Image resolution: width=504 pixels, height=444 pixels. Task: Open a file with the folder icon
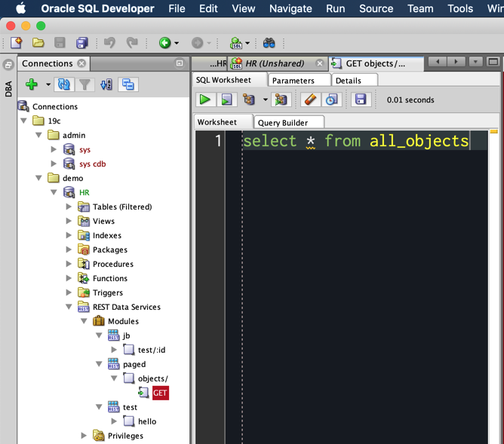point(38,42)
